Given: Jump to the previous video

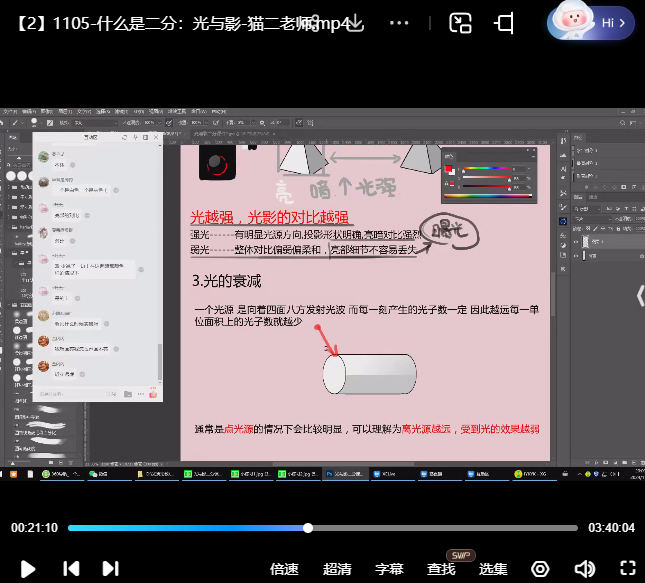Looking at the screenshot, I should [71, 569].
